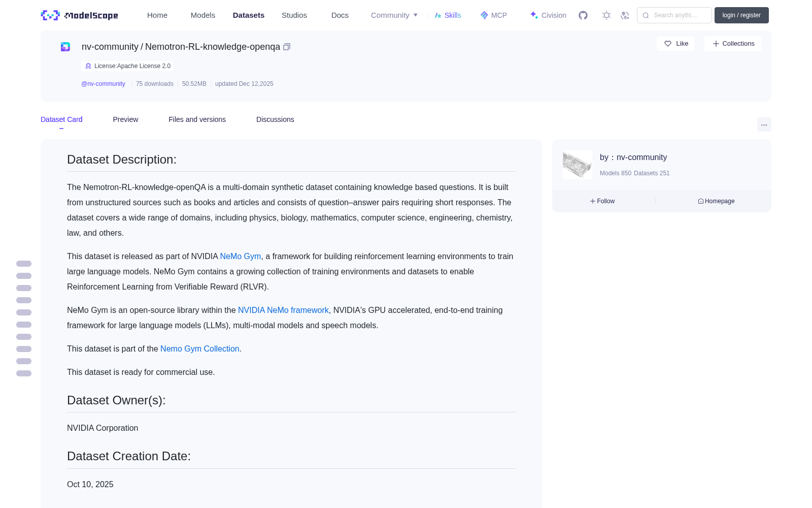Image resolution: width=812 pixels, height=508 pixels.
Task: Open the Skills navigation item
Action: pos(448,15)
